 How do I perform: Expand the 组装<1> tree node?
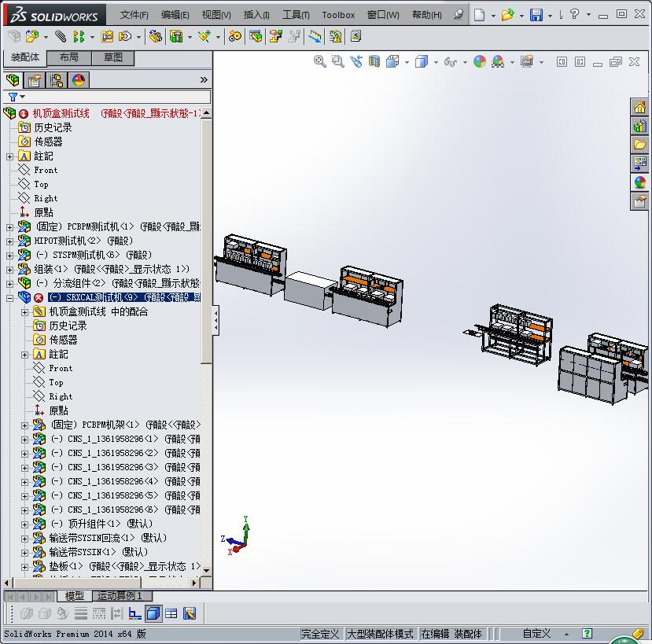(10, 270)
